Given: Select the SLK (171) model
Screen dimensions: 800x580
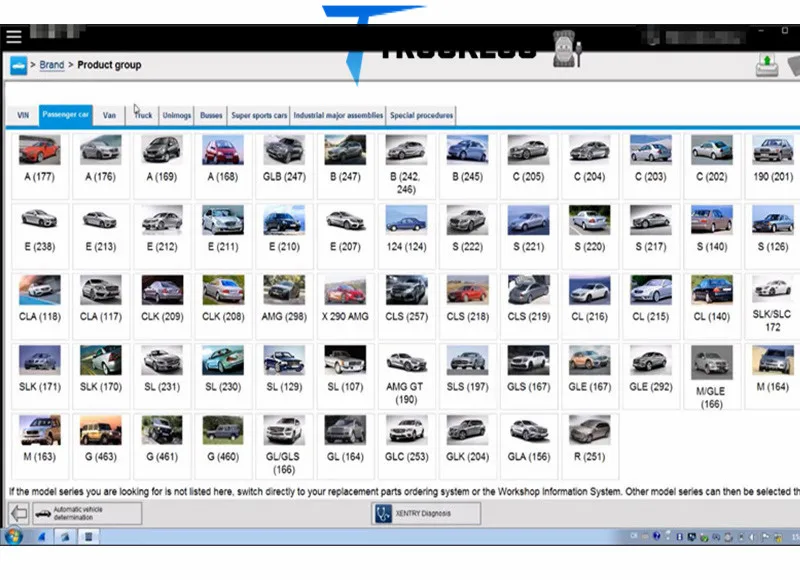Looking at the screenshot, I should (40, 375).
